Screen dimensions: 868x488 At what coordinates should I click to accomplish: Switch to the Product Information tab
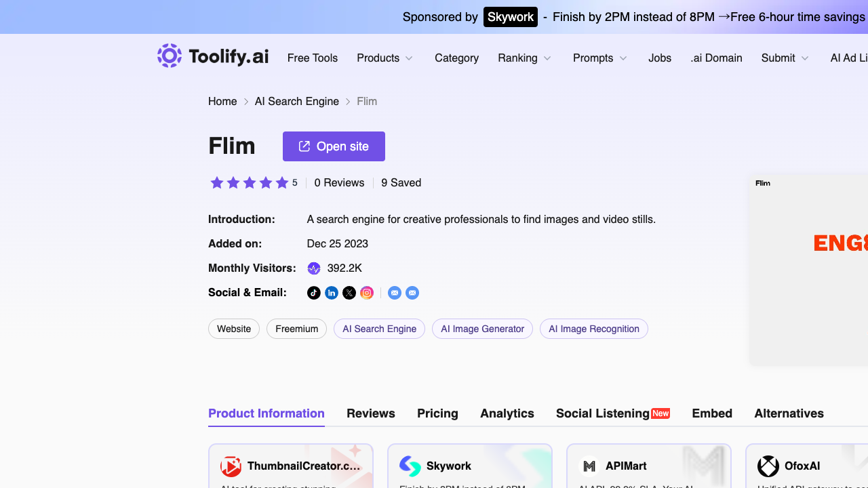pos(267,413)
